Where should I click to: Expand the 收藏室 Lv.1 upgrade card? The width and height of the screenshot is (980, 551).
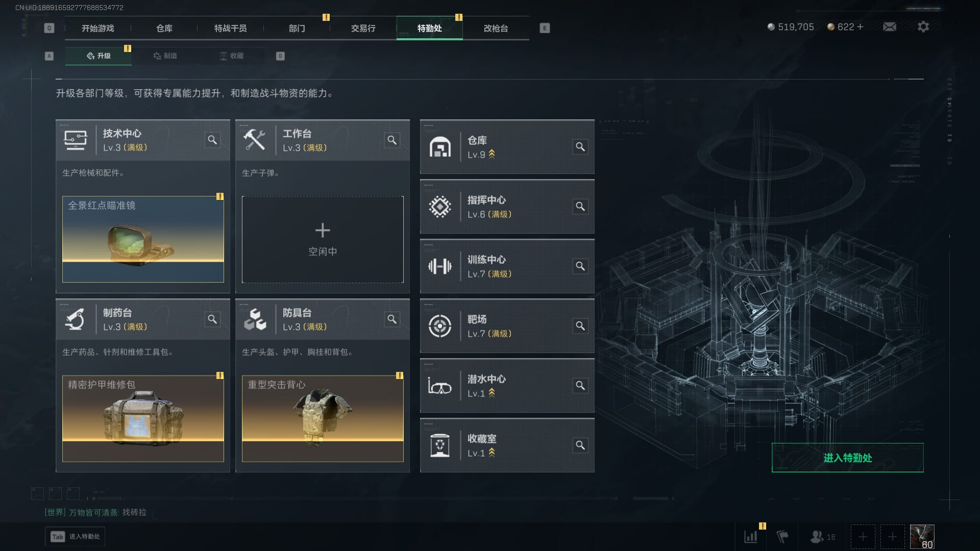pyautogui.click(x=507, y=445)
